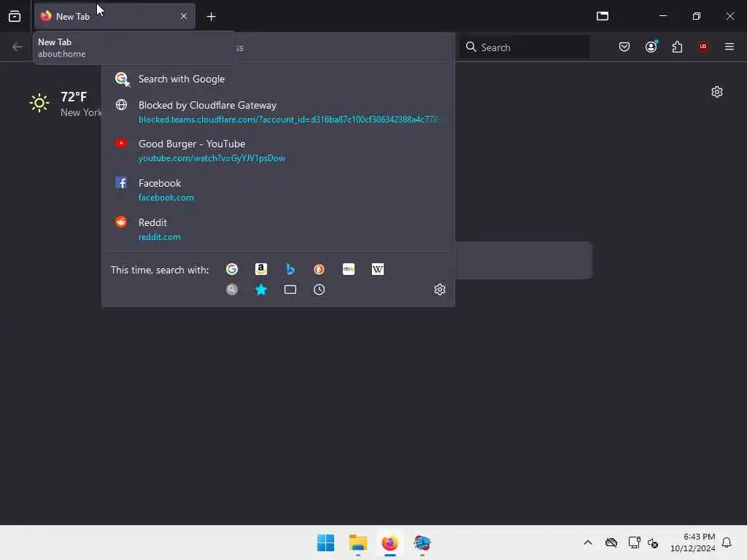
Task: Click the list all tabs icon
Action: 603,16
